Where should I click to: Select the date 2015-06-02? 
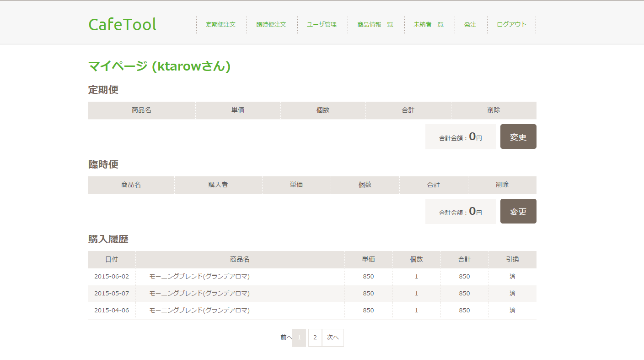point(112,277)
